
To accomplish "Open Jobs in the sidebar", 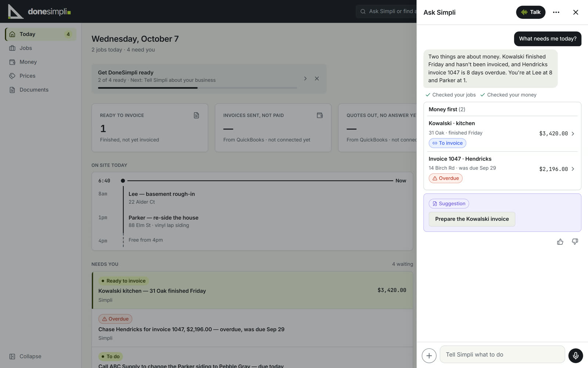I will tap(41, 48).
